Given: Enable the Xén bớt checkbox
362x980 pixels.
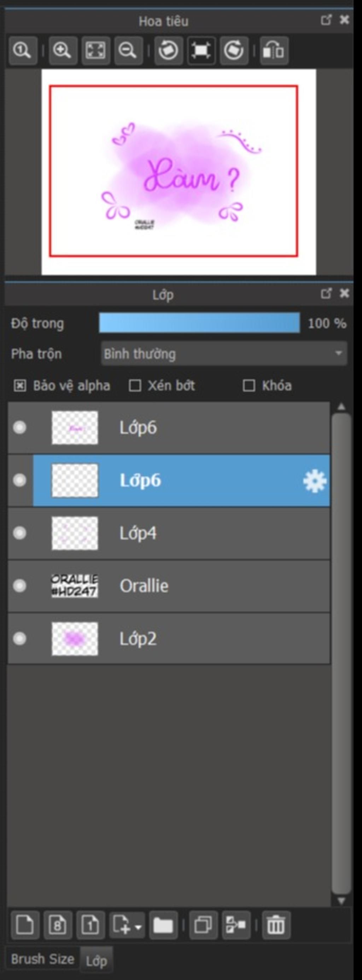Looking at the screenshot, I should click(x=135, y=386).
